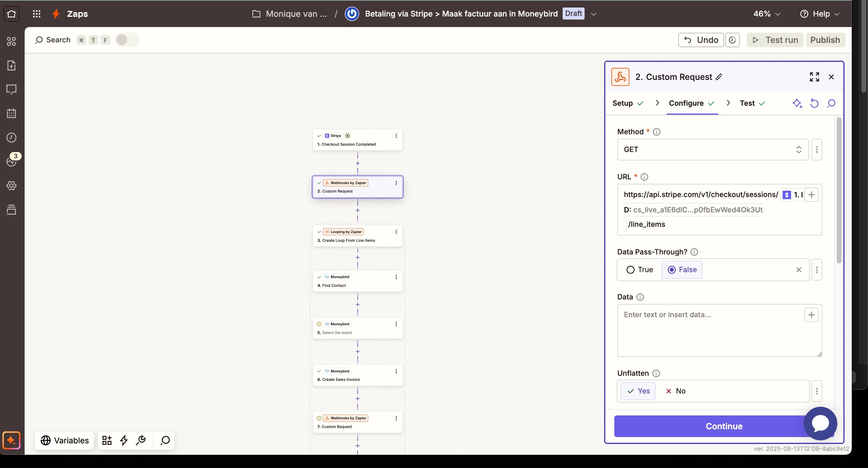
Task: Open the calendar sidebar icon
Action: pyautogui.click(x=11, y=114)
